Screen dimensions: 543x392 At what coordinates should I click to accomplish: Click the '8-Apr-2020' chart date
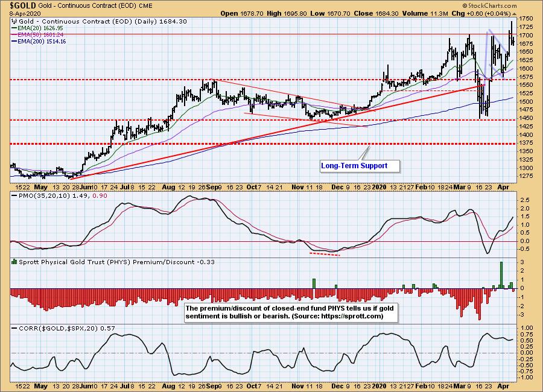[25, 13]
